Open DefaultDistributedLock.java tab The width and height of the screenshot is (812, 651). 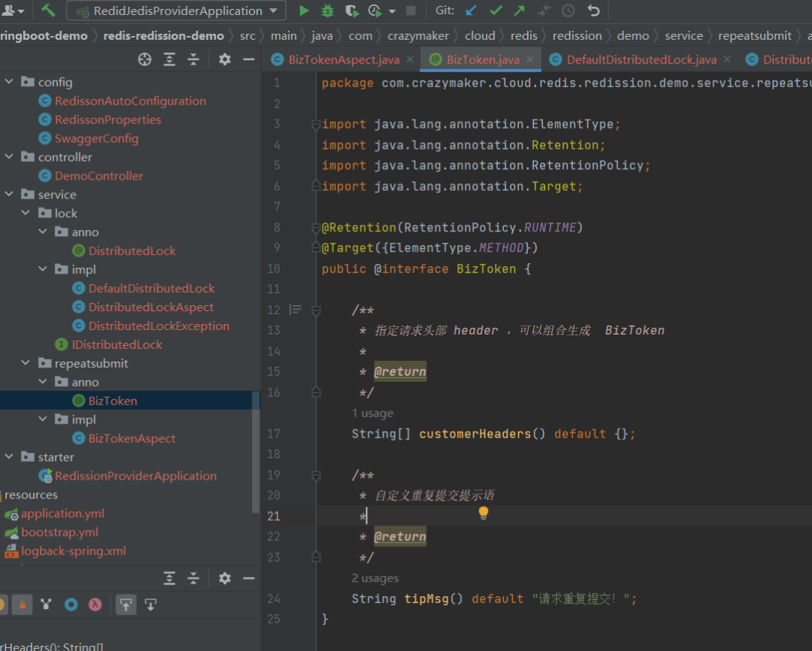point(641,59)
